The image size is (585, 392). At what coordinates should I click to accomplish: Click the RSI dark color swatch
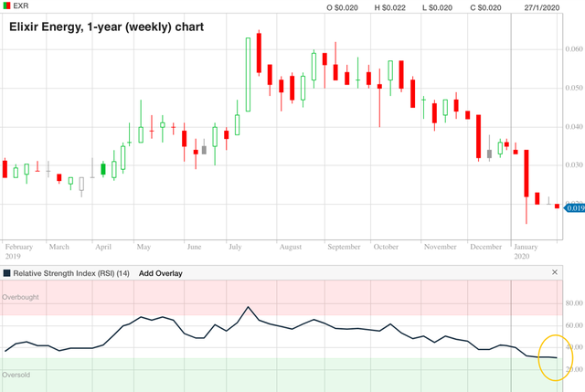coord(6,273)
